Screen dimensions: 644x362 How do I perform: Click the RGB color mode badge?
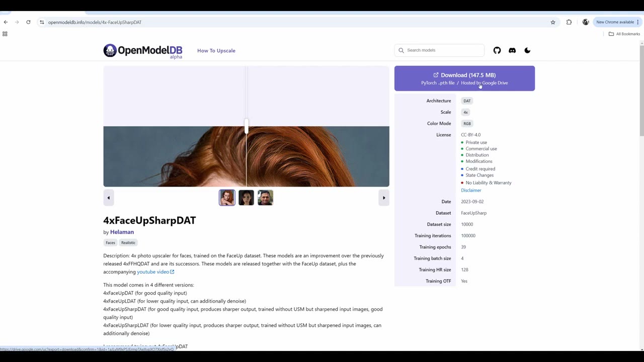(x=467, y=123)
